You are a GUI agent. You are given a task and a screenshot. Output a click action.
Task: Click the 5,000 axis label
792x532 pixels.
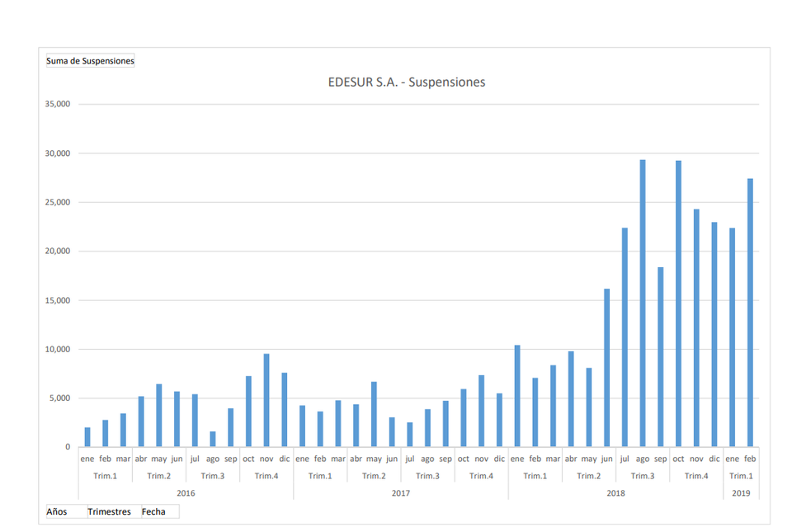tap(59, 398)
